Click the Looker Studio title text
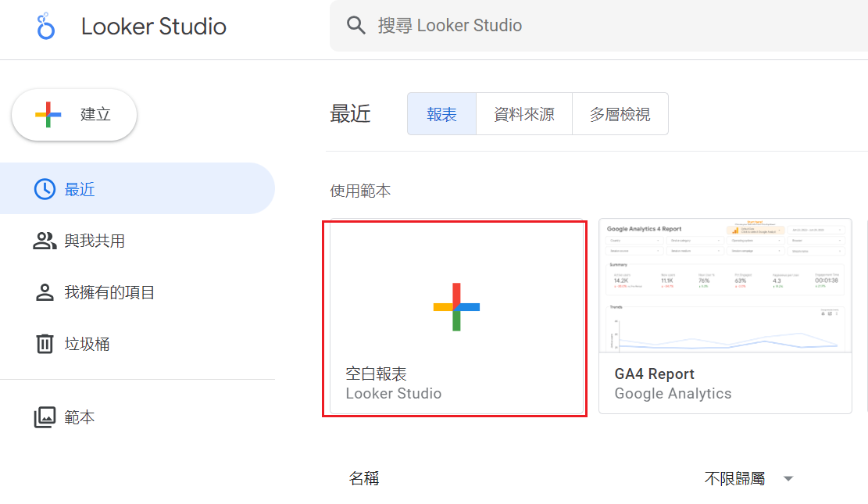 pyautogui.click(x=154, y=26)
